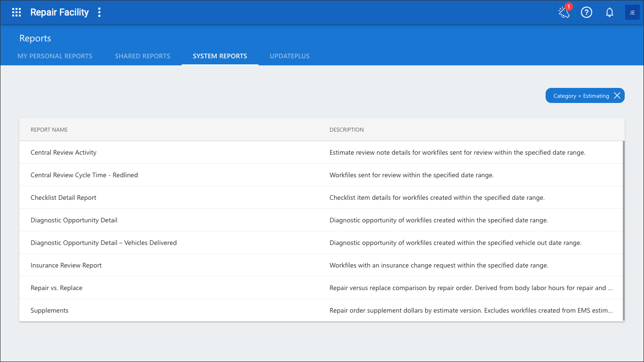
Task: Open the notifications bell
Action: (609, 12)
